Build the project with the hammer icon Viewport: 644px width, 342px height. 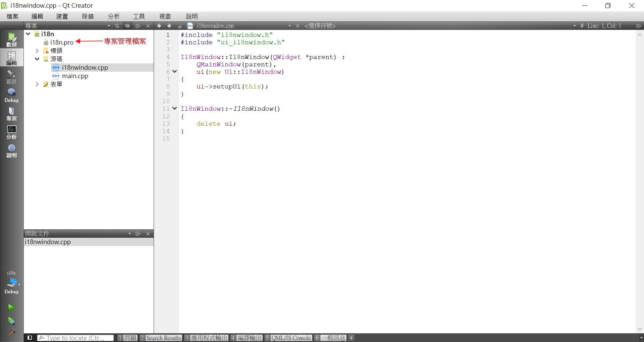(x=11, y=333)
